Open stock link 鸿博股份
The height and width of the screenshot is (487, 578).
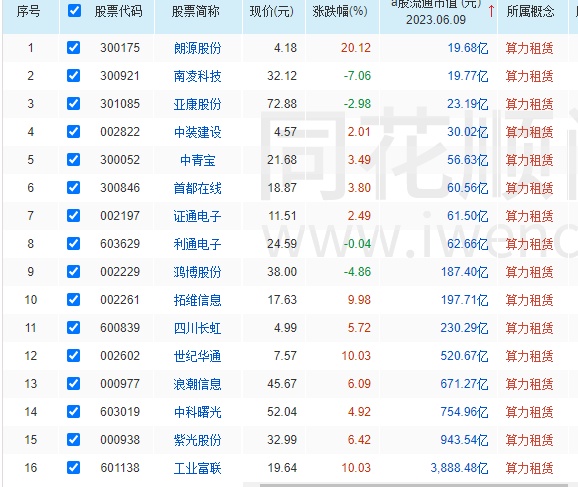[x=198, y=272]
